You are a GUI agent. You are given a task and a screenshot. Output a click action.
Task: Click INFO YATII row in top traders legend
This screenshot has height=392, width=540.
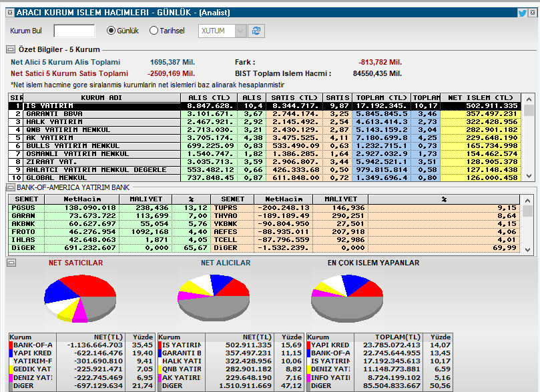coord(379,377)
